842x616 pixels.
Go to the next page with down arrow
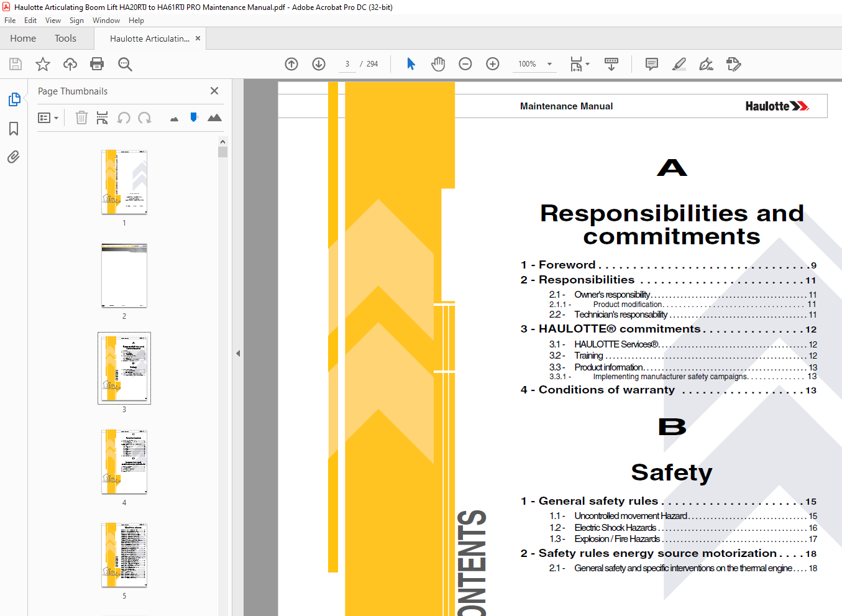(319, 64)
